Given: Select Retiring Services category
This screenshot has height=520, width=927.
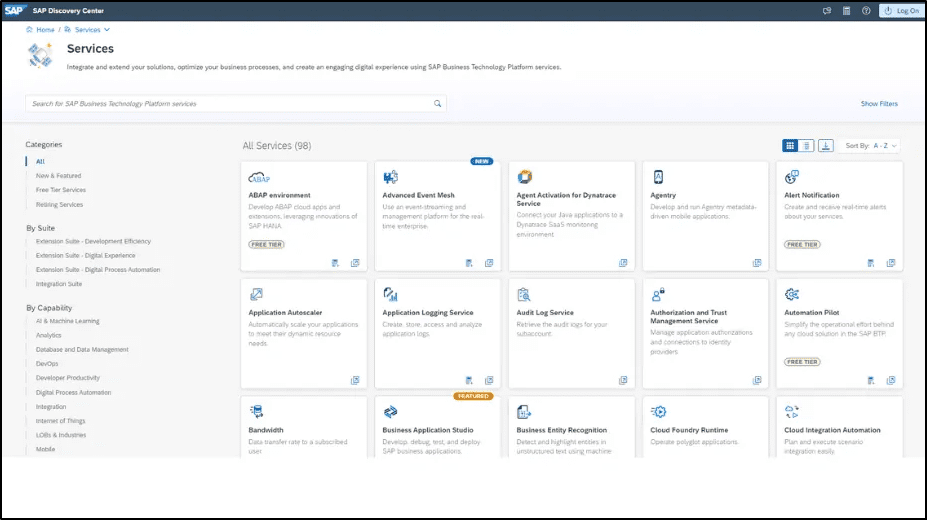Looking at the screenshot, I should [x=59, y=204].
